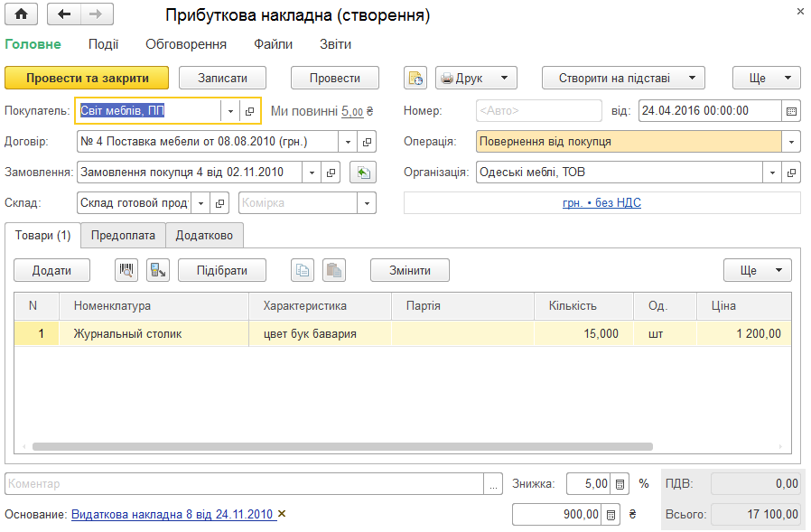Select the Журнальный столик cell

(x=154, y=334)
